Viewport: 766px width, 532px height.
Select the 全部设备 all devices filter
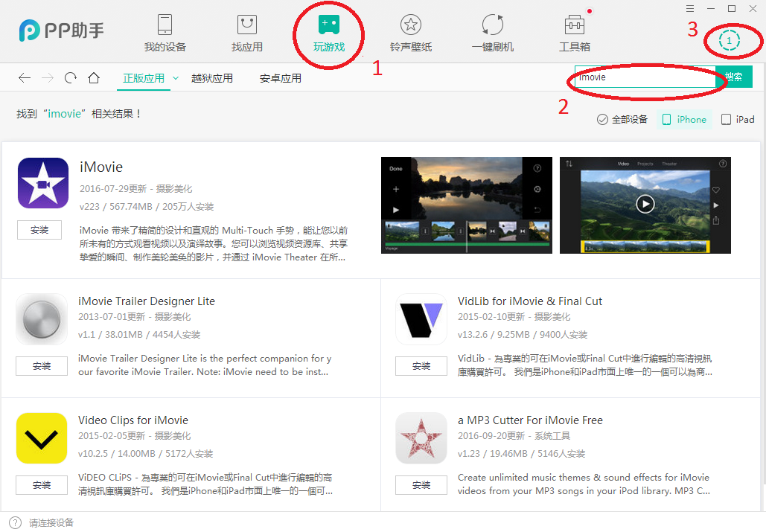(x=622, y=120)
